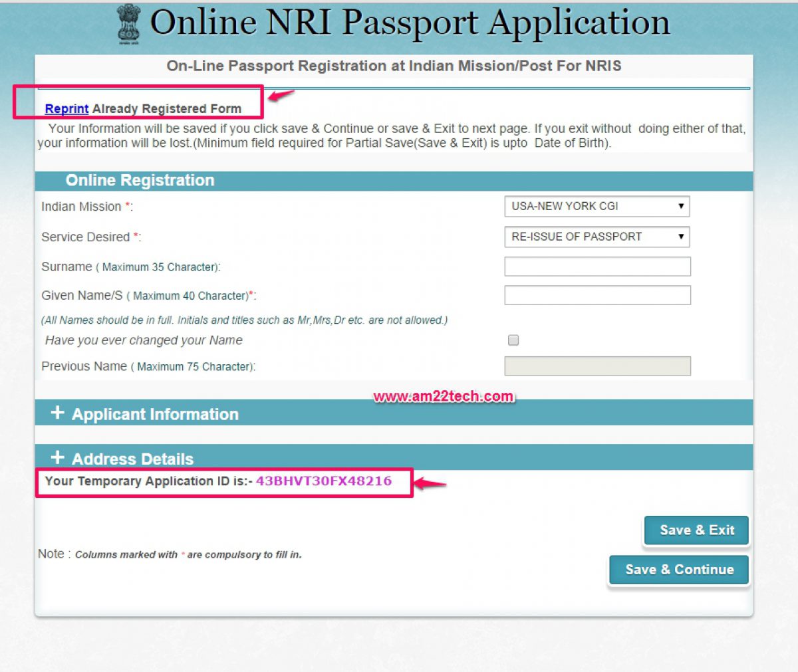Expand the Applicant Information section

[394, 413]
